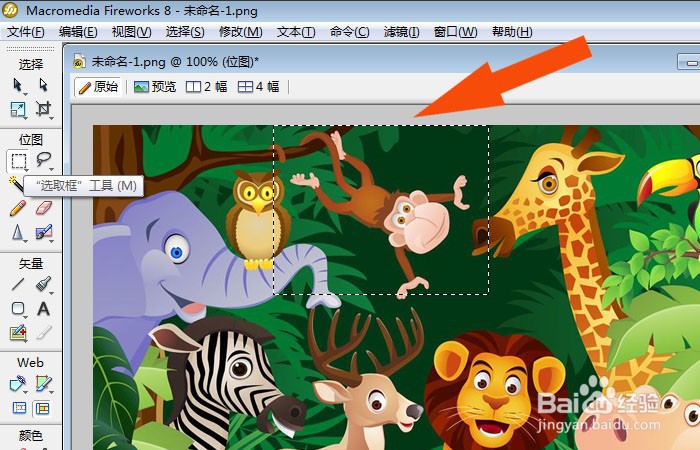This screenshot has width=700, height=450.
Task: Select the Hotspot tool in Web section
Action: click(17, 384)
